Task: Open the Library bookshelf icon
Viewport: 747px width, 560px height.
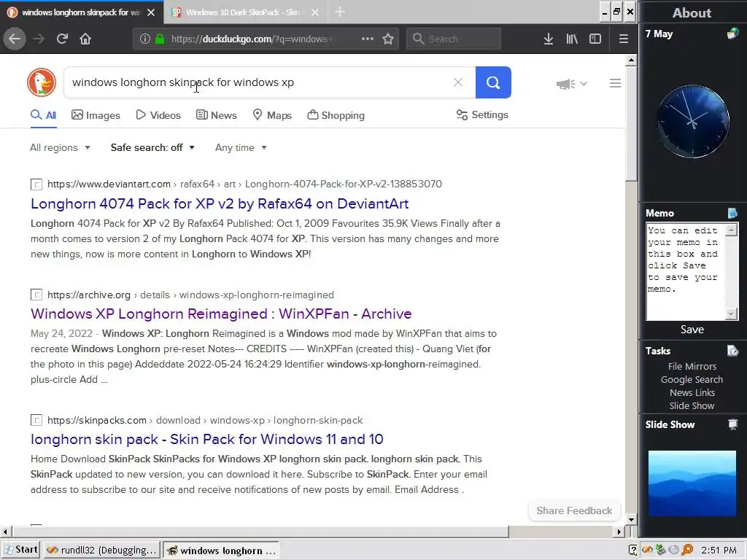Action: (572, 39)
